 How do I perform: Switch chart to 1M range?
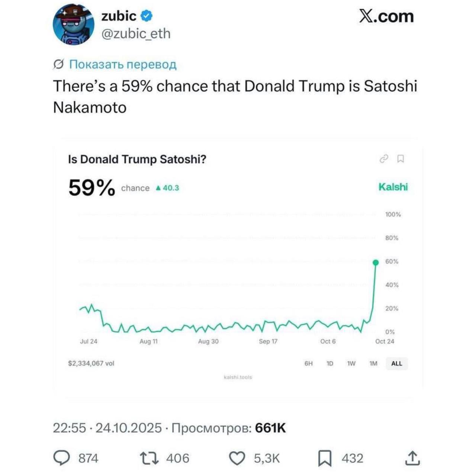pyautogui.click(x=373, y=363)
